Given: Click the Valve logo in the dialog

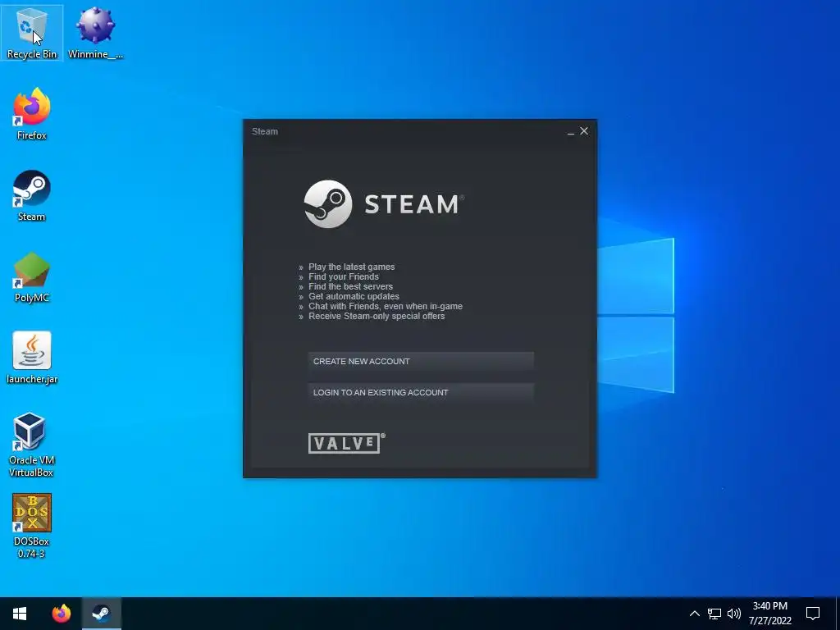Looking at the screenshot, I should pyautogui.click(x=347, y=443).
